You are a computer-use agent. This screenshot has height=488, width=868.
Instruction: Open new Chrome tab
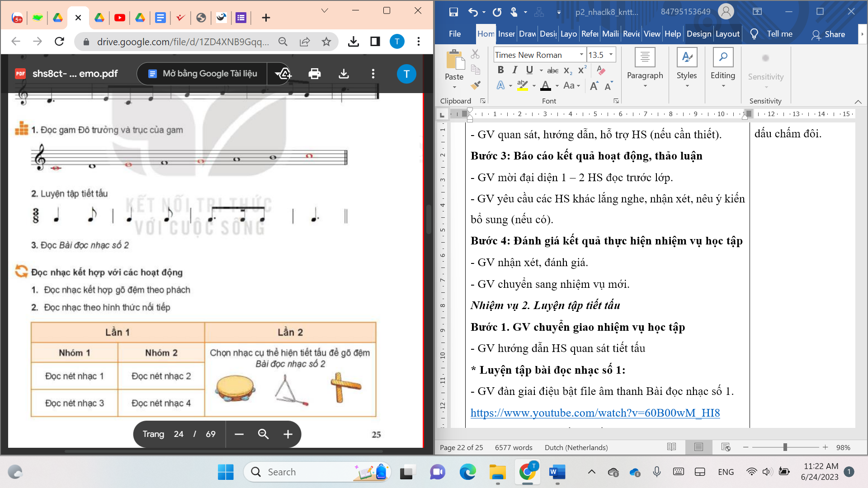266,18
